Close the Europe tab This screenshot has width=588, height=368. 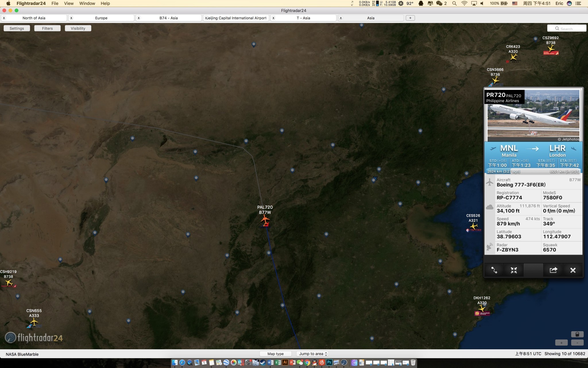[x=71, y=18]
